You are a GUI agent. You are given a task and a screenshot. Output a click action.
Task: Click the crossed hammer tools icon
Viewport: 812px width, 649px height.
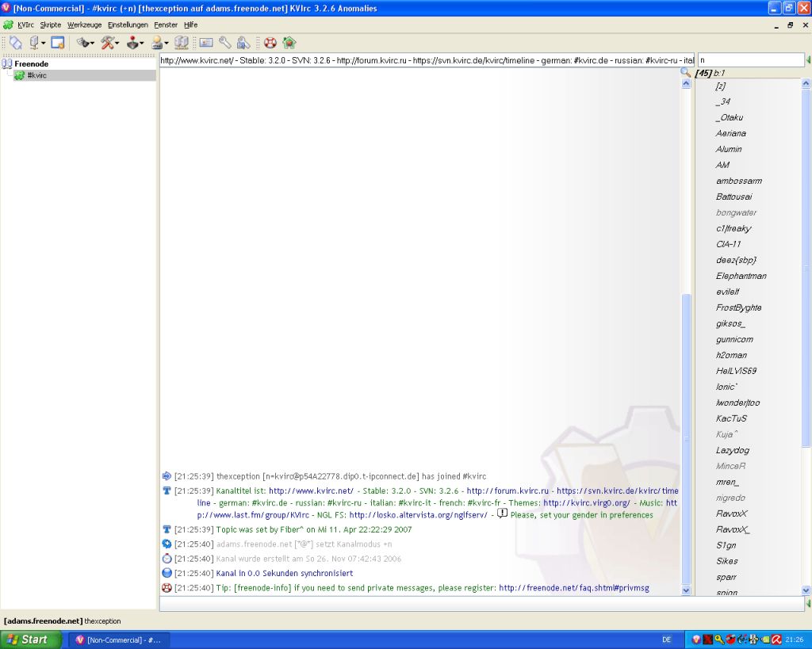click(x=108, y=43)
